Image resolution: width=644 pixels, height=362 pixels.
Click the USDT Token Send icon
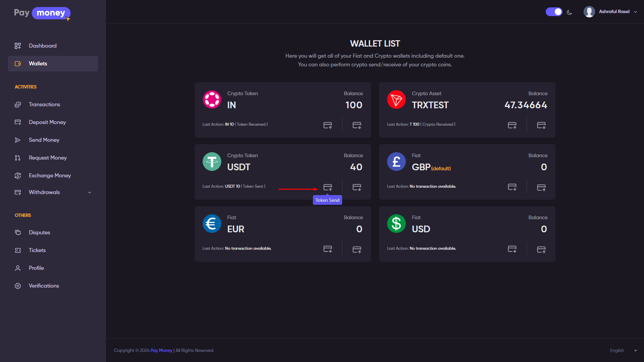(x=328, y=187)
